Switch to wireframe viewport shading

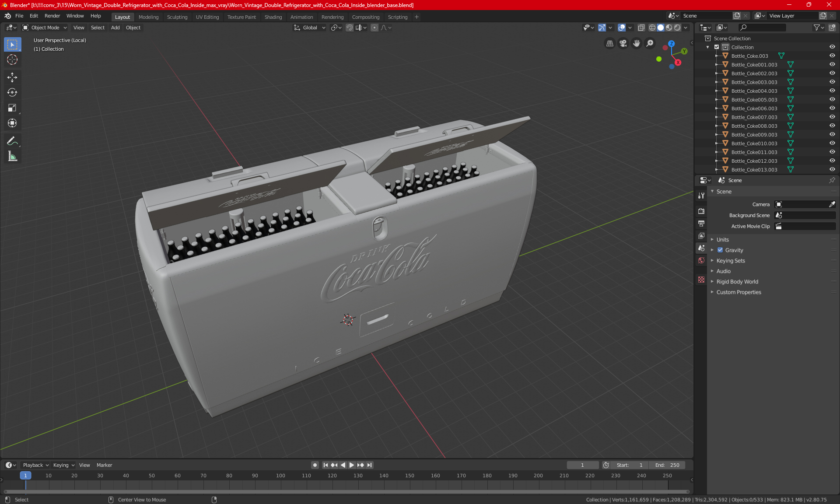pos(652,28)
